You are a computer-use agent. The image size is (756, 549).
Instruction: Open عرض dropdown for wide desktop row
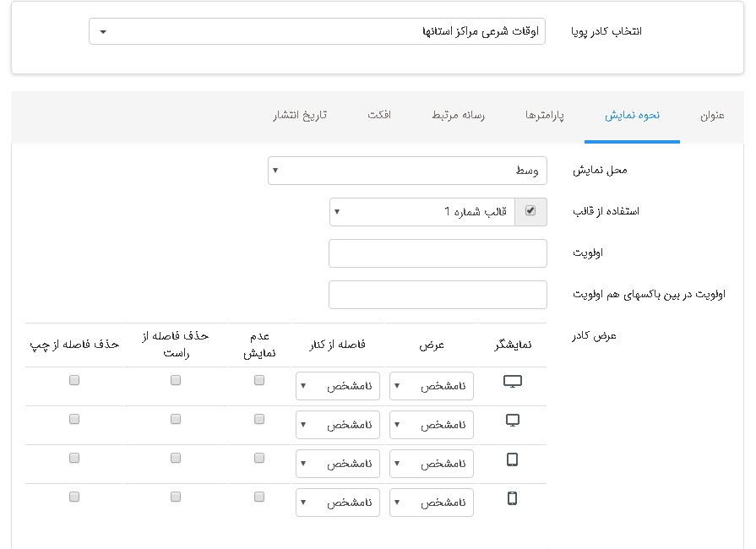pyautogui.click(x=432, y=386)
